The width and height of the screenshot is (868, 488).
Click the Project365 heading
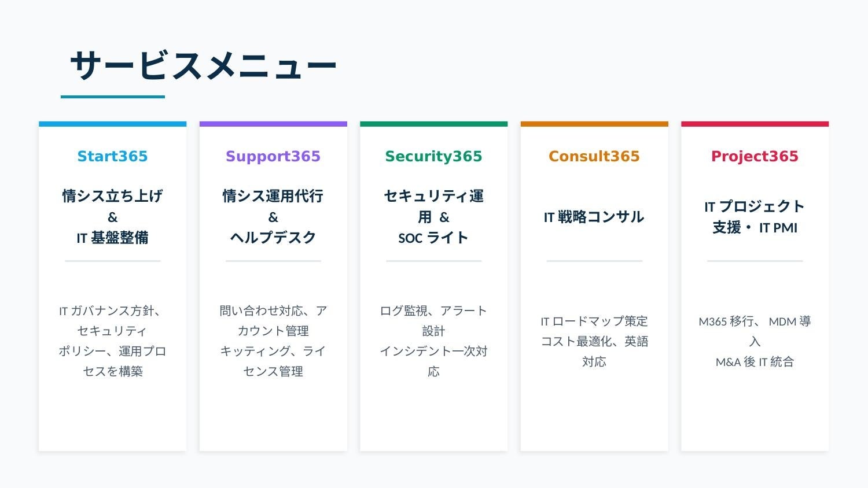click(x=755, y=156)
